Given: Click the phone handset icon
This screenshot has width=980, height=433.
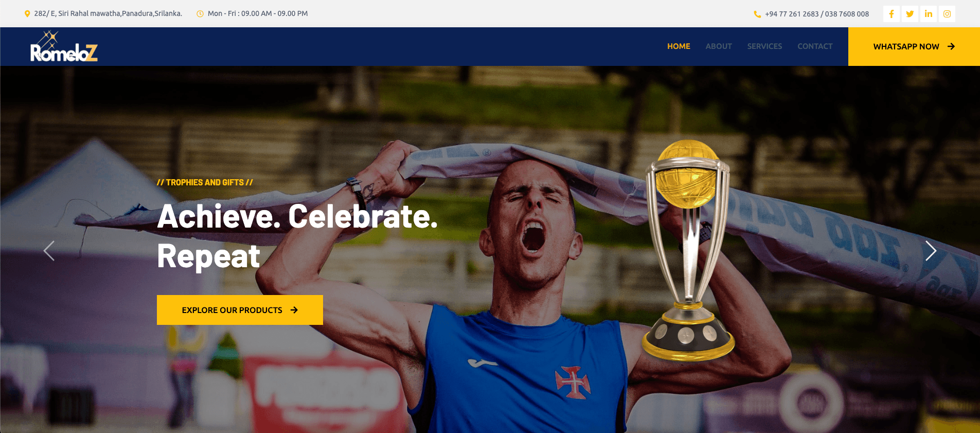Looking at the screenshot, I should coord(757,14).
